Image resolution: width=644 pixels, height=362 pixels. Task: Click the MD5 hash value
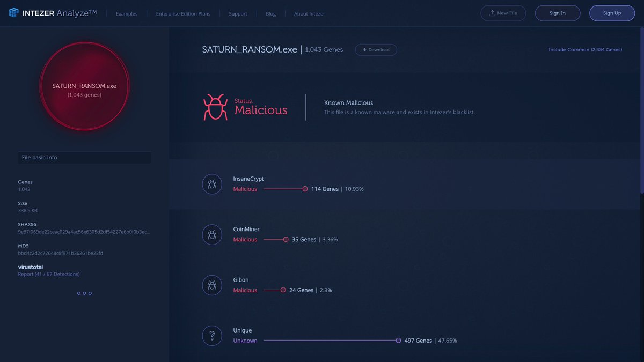click(x=61, y=253)
